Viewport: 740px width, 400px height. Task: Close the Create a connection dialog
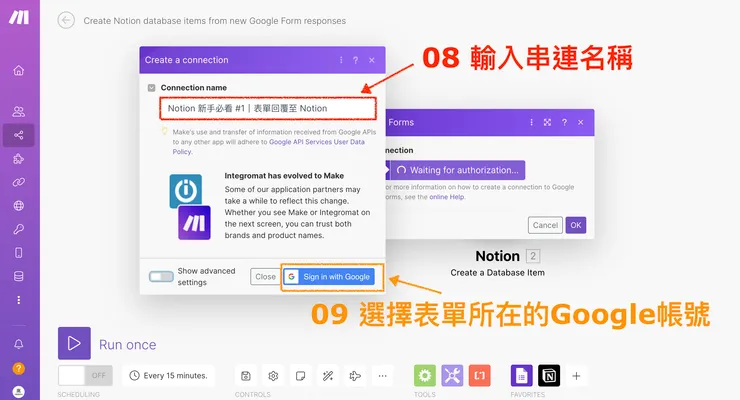pyautogui.click(x=372, y=60)
